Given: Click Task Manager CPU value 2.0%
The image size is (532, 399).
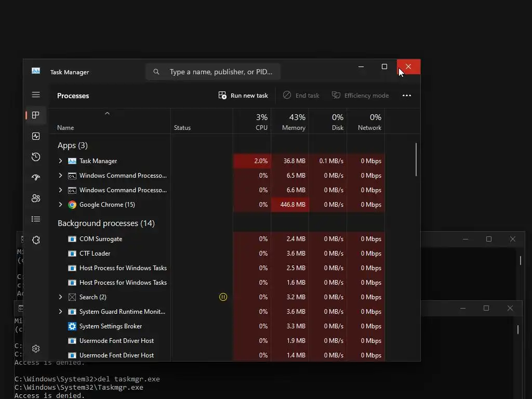Looking at the screenshot, I should point(261,161).
